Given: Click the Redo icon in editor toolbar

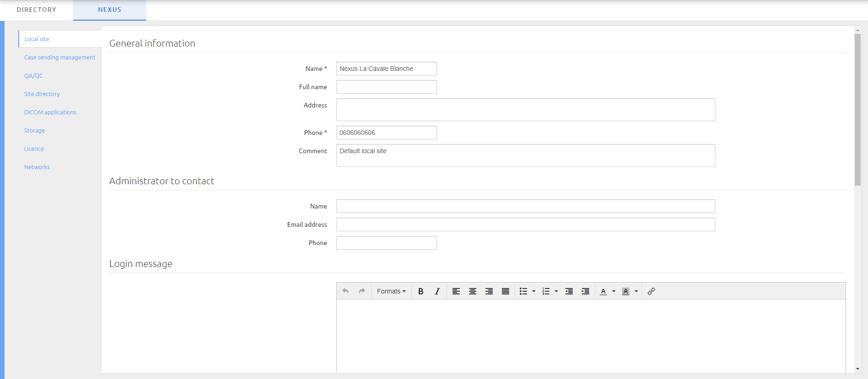Looking at the screenshot, I should (362, 291).
